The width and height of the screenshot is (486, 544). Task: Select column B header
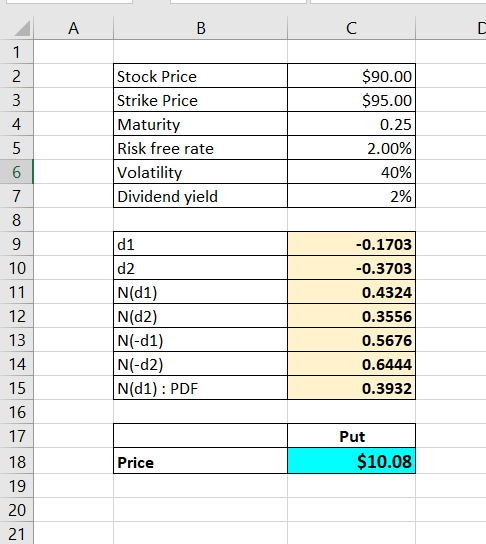click(201, 28)
